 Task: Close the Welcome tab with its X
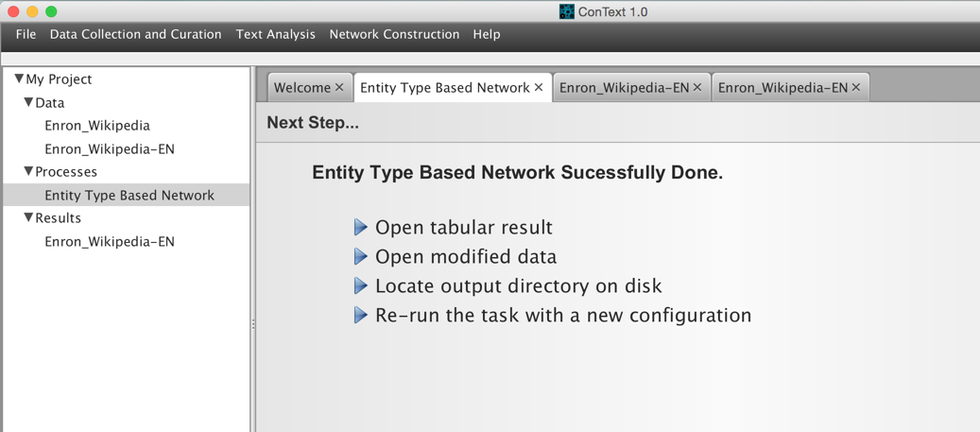[339, 88]
